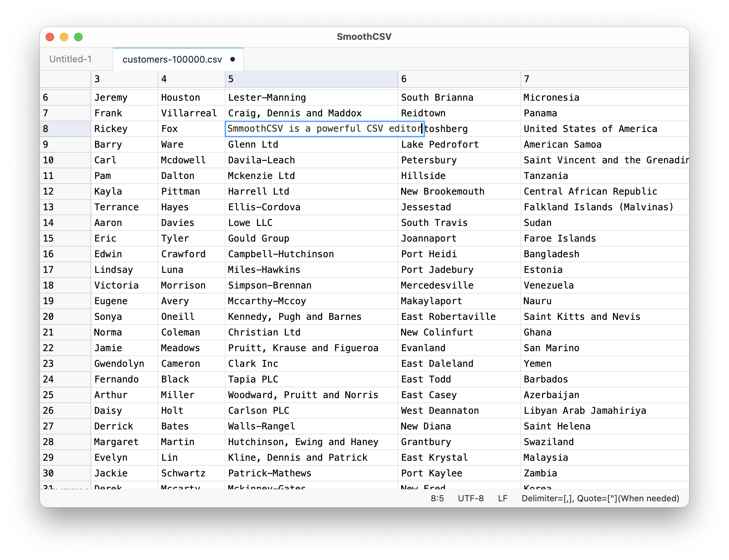Select cell 'New Brookemouth'
729x560 pixels.
click(x=459, y=191)
